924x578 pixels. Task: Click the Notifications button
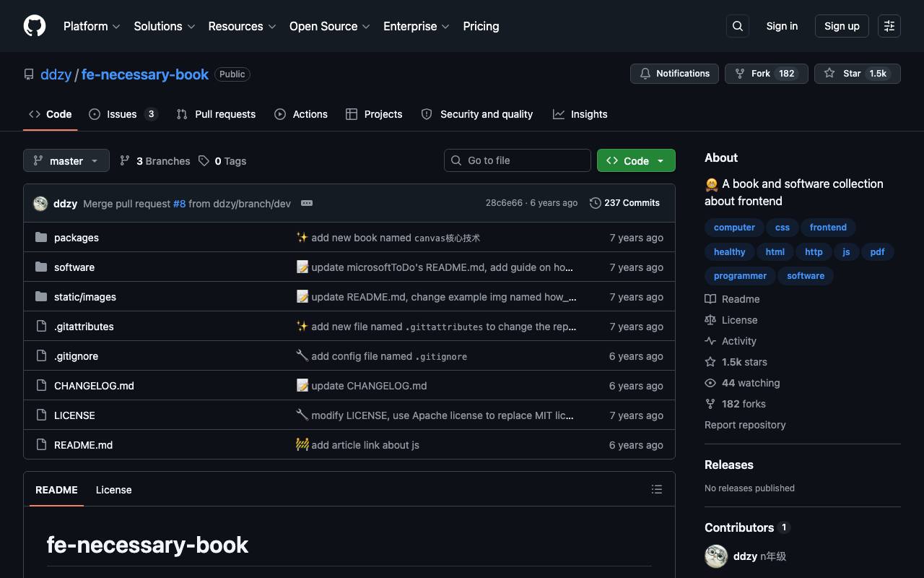tap(675, 74)
